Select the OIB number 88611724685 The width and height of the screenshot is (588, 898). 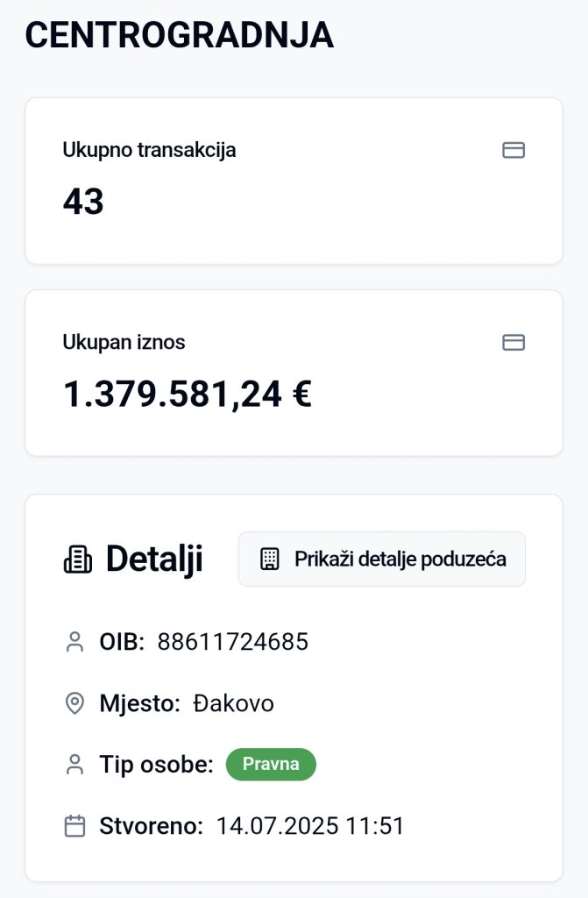232,642
